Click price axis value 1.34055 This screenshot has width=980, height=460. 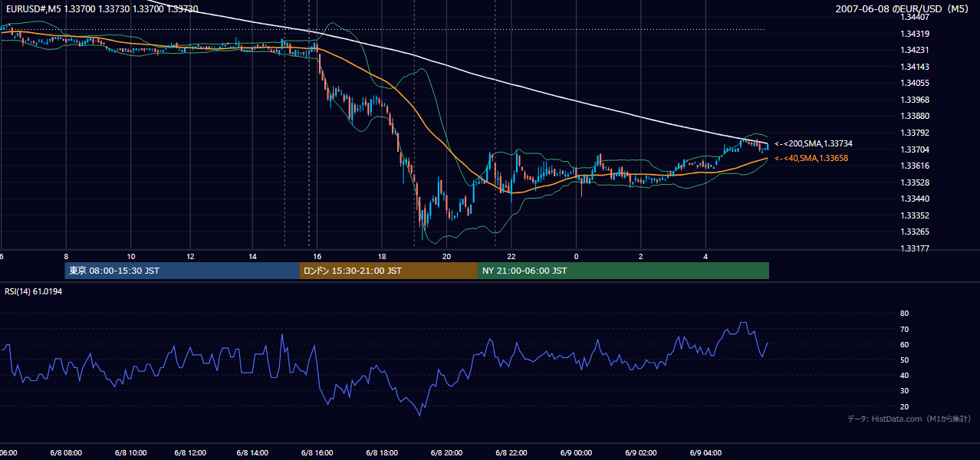coord(916,83)
